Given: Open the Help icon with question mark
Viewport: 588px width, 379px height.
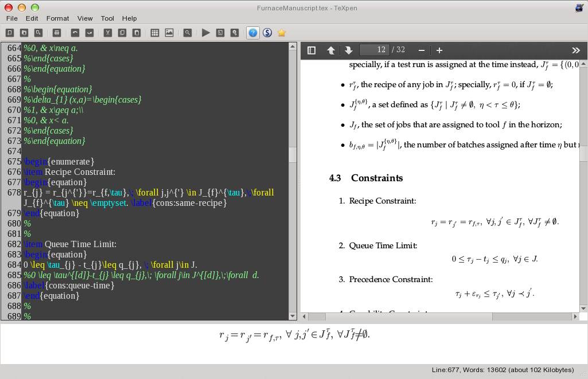Looking at the screenshot, I should tap(252, 33).
